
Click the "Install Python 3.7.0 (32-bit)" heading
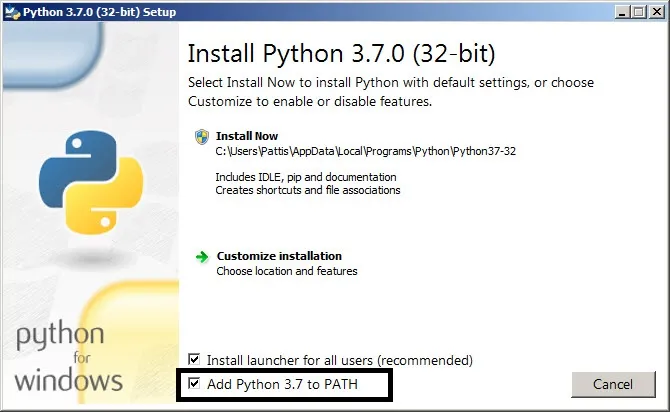click(341, 52)
